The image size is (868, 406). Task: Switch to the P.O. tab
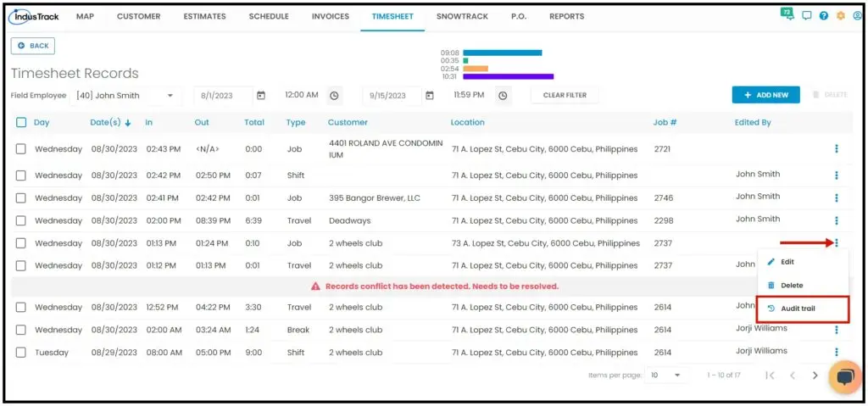[519, 16]
